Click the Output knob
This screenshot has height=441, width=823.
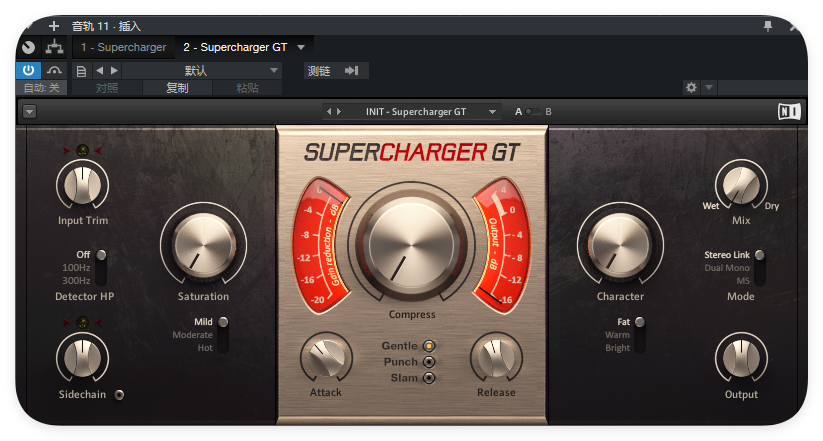pos(741,358)
